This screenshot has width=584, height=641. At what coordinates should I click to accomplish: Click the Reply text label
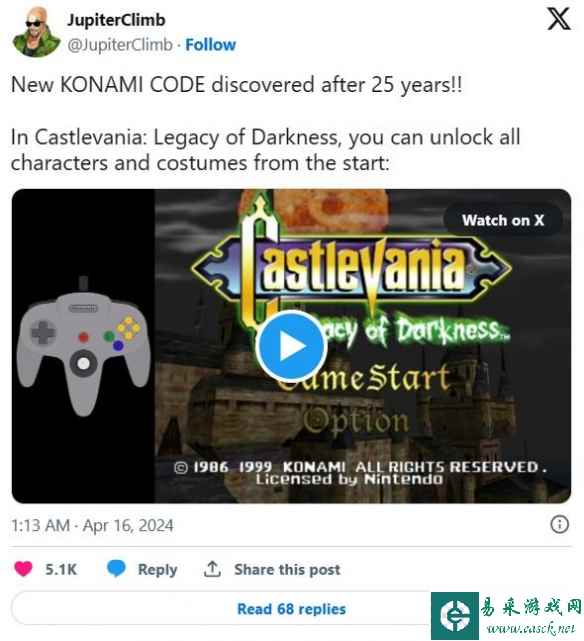157,569
